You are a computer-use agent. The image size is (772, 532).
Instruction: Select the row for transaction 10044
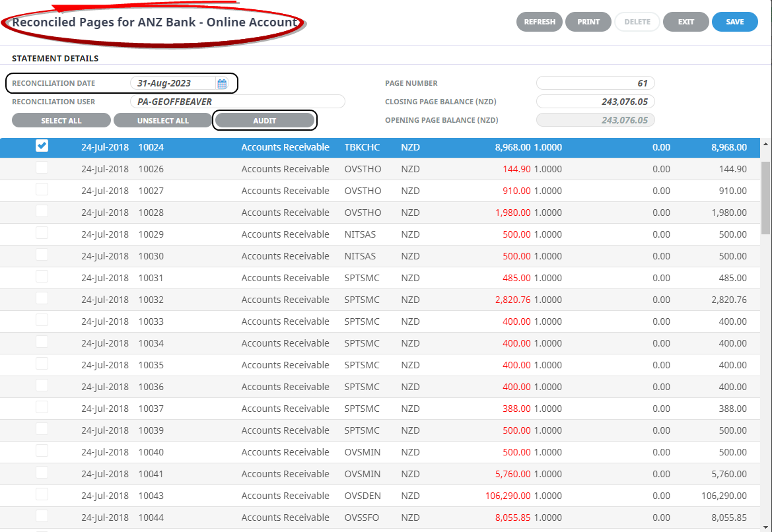[x=285, y=517]
